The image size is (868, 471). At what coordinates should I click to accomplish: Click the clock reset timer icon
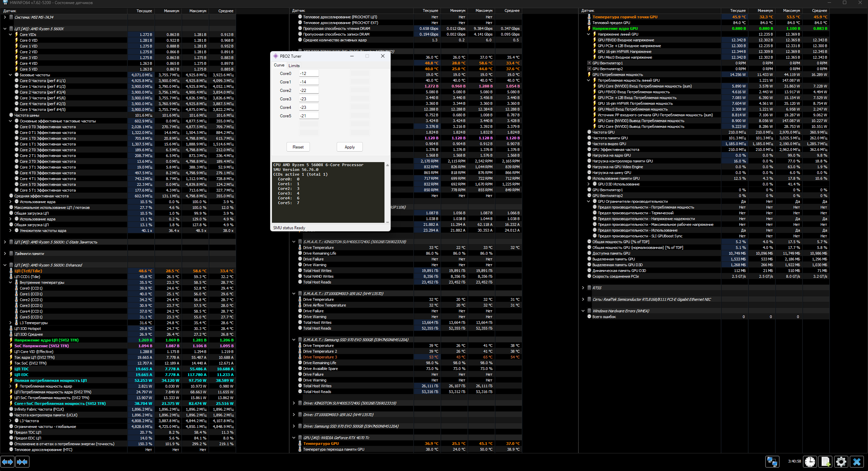coord(810,462)
